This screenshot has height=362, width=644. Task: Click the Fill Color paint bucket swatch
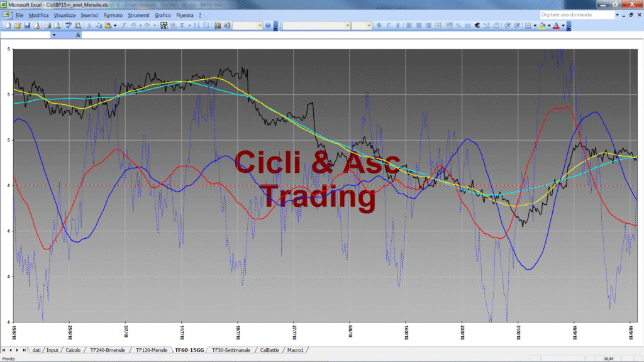coord(542,25)
